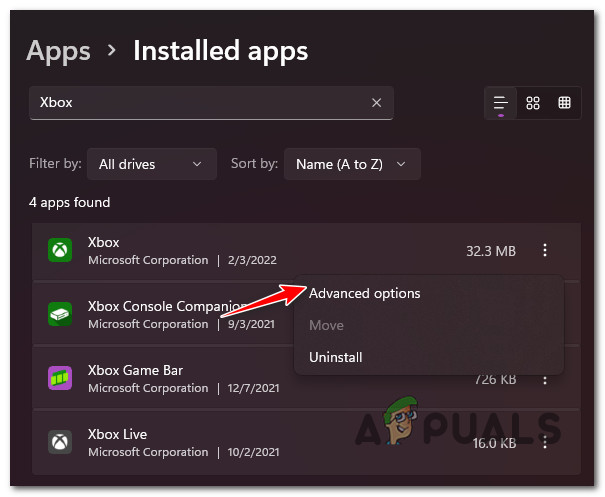The width and height of the screenshot is (605, 497).
Task: Open three-dot menu for Xbox Game Bar
Action: pos(545,379)
